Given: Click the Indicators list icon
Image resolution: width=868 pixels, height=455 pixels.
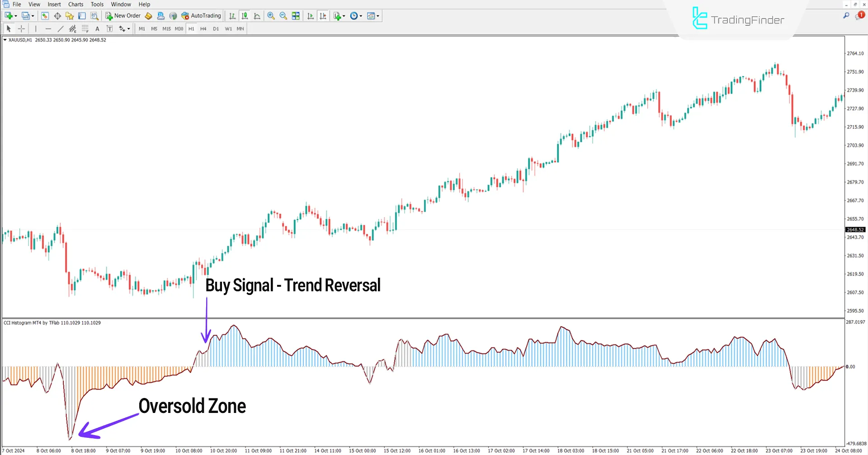Looking at the screenshot, I should [x=337, y=16].
